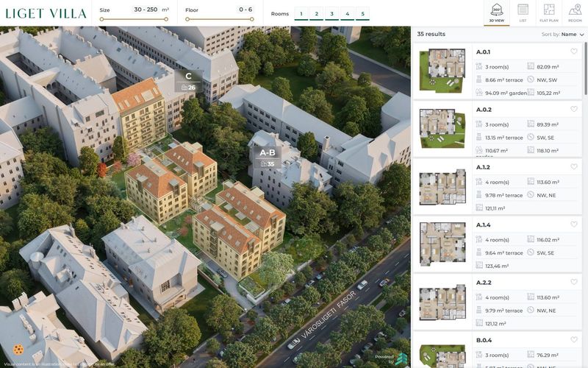Viewport: 588px width, 368px height.
Task: Open the A.2.2 floor plan thumbnail
Action: 442,302
